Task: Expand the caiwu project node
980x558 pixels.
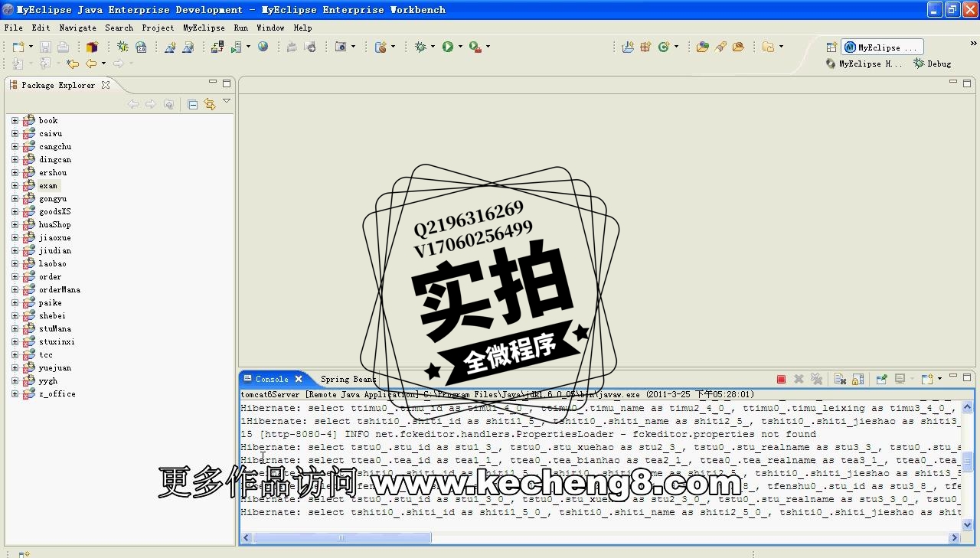Action: (15, 133)
